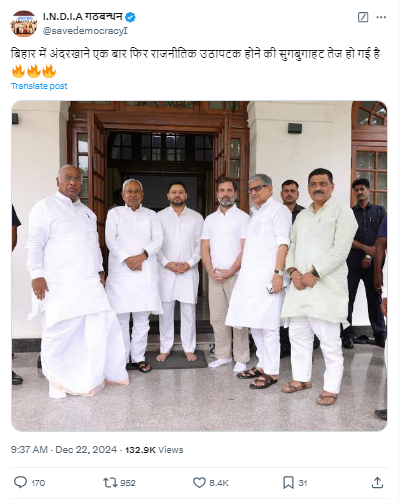Open the three-dot more options menu

(x=381, y=17)
